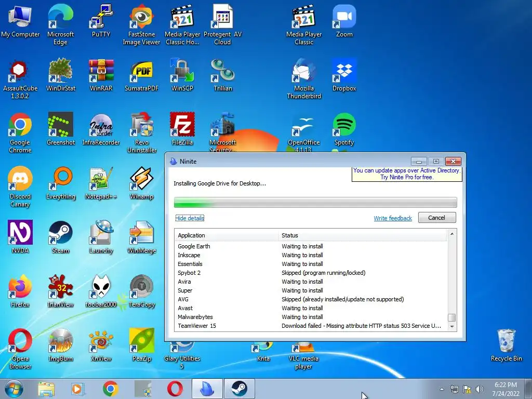This screenshot has width=532, height=399.
Task: Select the OpenOffice 4.1.13 shortcut
Action: [x=303, y=132]
